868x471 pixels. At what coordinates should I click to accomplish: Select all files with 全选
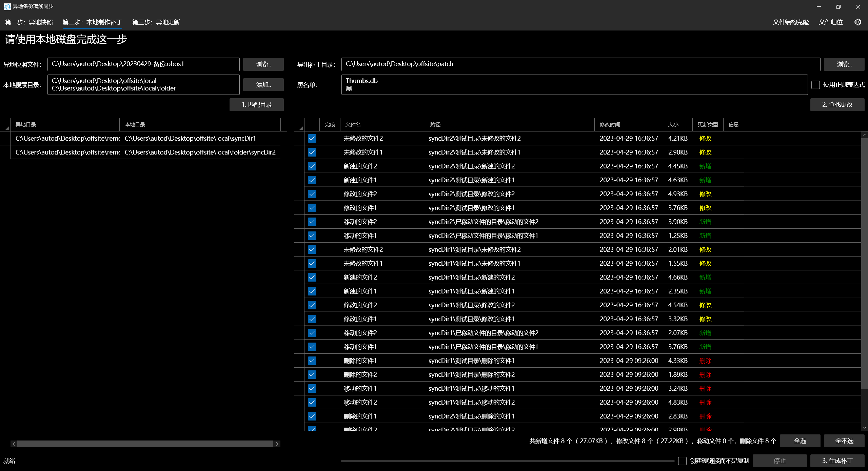coord(800,441)
